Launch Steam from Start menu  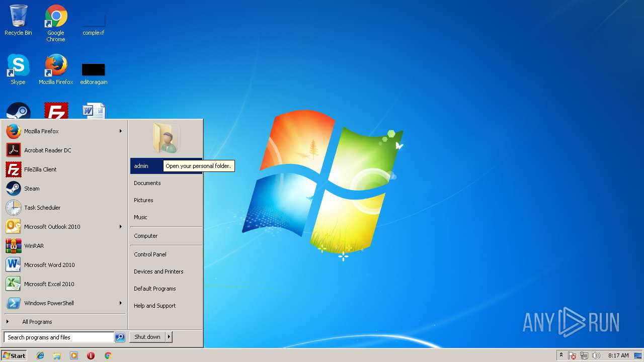tap(64, 189)
